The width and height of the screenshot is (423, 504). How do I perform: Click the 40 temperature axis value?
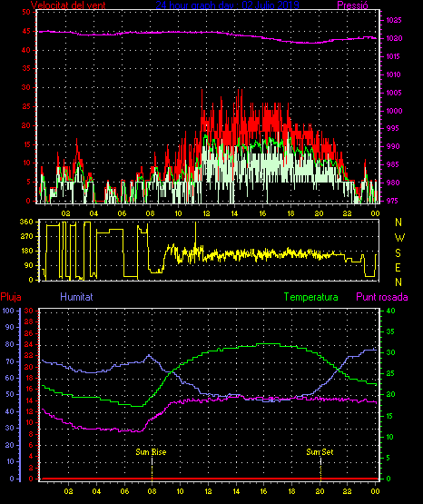[390, 311]
